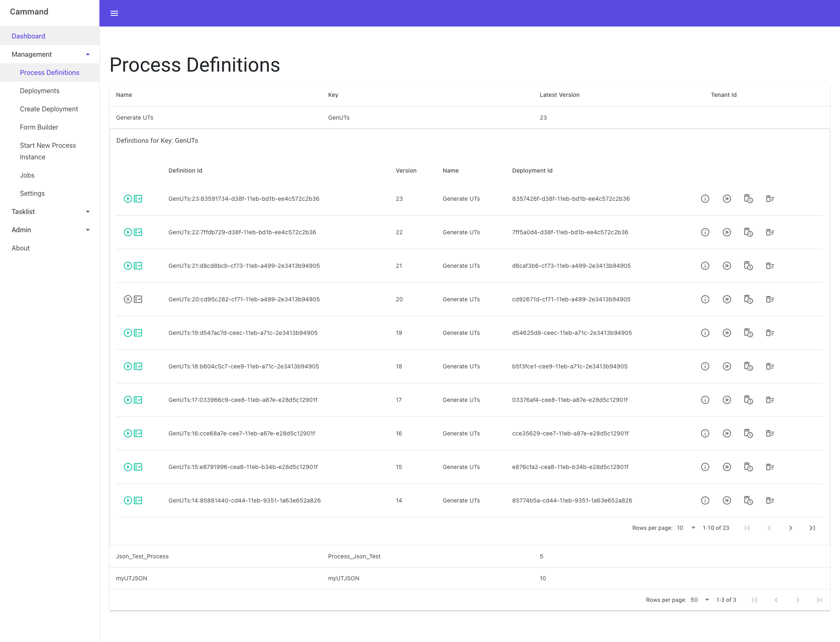This screenshot has height=642, width=840.
Task: Click green form checklist icon for version 18
Action: (138, 366)
